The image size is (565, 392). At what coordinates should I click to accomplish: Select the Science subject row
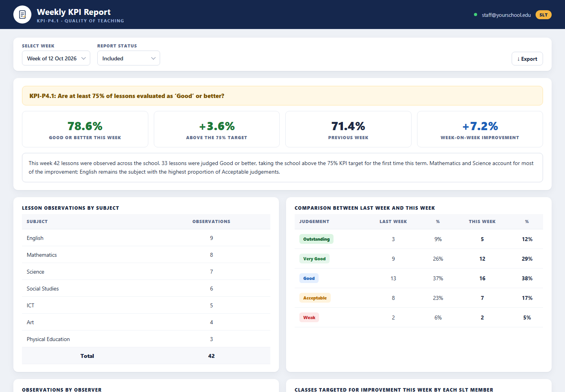click(146, 272)
